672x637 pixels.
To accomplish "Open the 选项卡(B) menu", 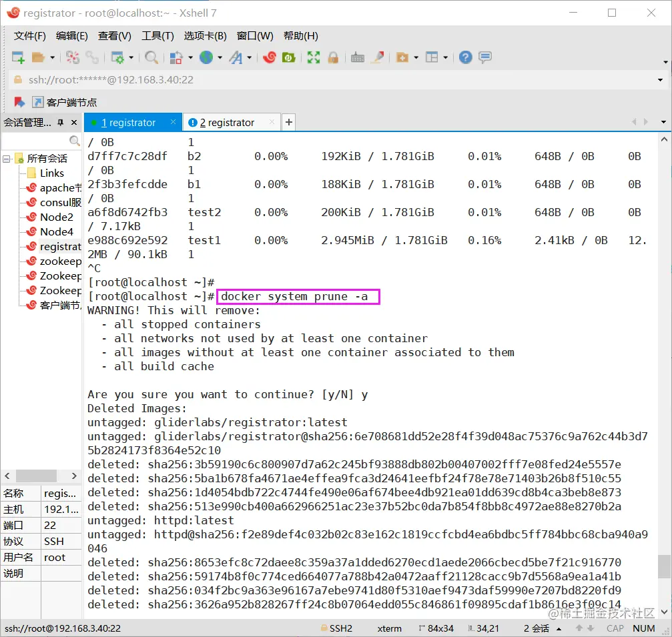I will click(206, 35).
